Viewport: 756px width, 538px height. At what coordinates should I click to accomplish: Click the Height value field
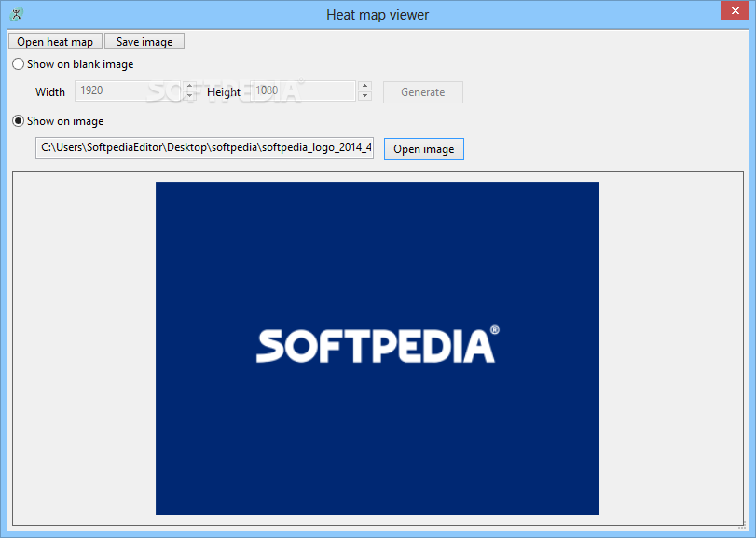(303, 90)
